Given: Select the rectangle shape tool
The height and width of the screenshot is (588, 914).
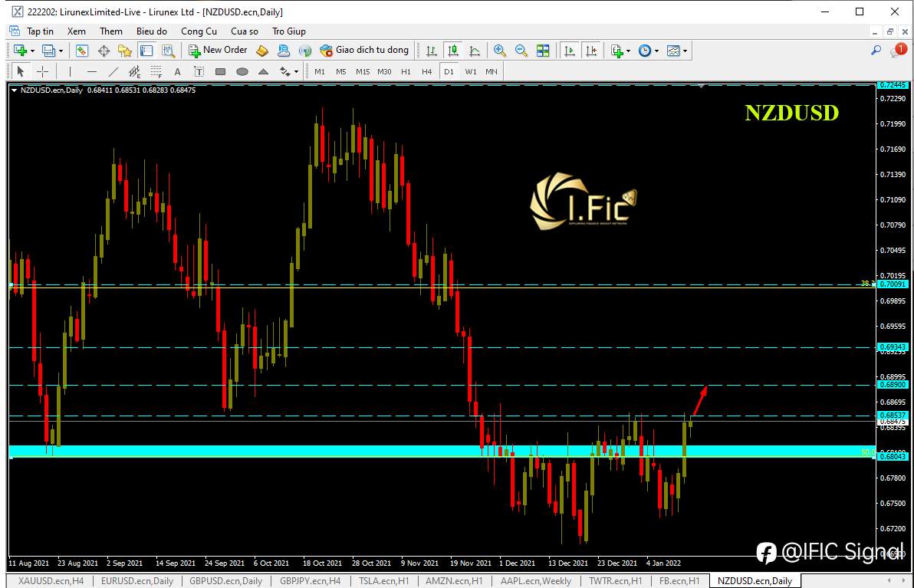Looking at the screenshot, I should click(220, 71).
